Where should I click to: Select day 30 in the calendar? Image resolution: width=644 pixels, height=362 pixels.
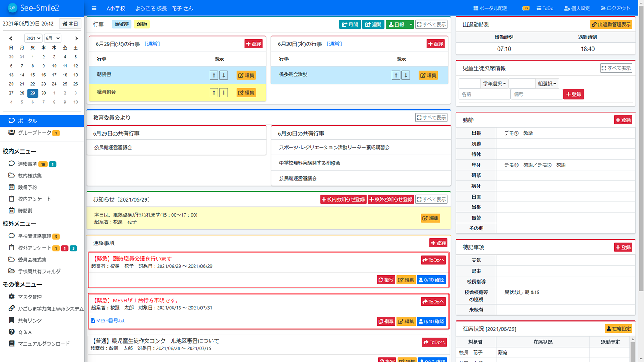pyautogui.click(x=43, y=93)
